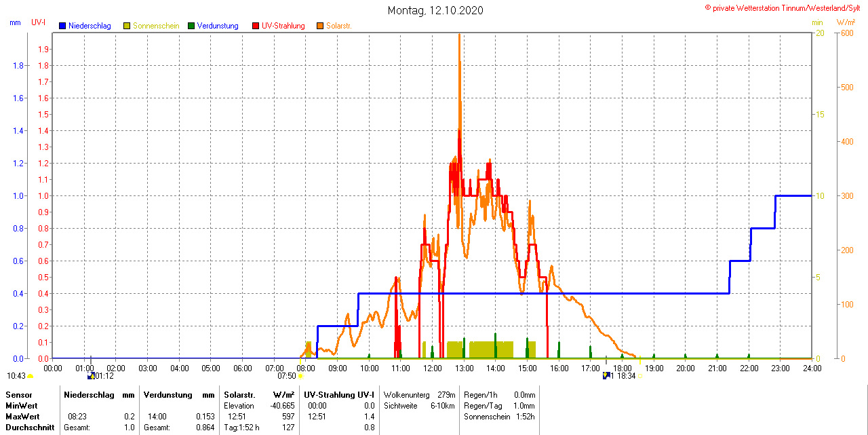The image size is (868, 435).
Task: Click the MaxWert row label
Action: click(x=22, y=416)
